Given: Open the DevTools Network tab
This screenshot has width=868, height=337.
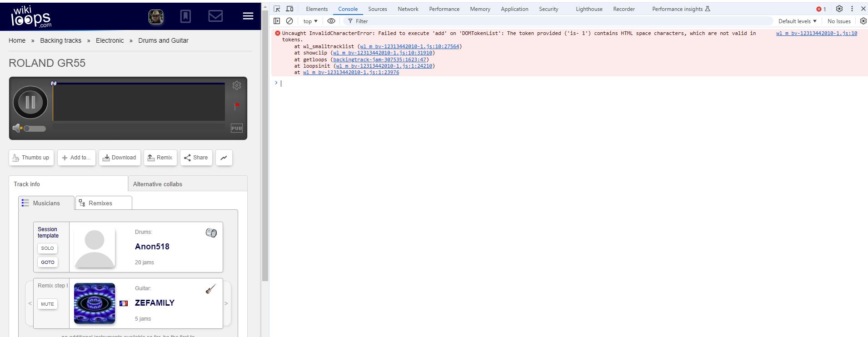Looking at the screenshot, I should (x=408, y=9).
